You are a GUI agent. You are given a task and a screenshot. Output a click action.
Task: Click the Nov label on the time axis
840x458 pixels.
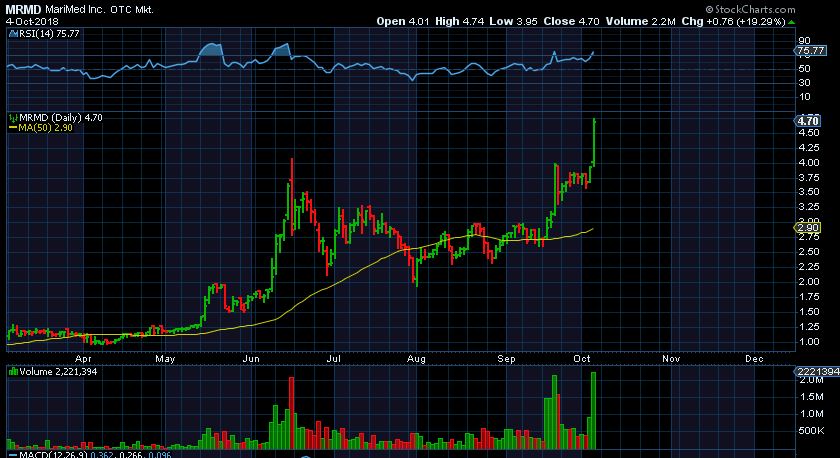coord(671,358)
